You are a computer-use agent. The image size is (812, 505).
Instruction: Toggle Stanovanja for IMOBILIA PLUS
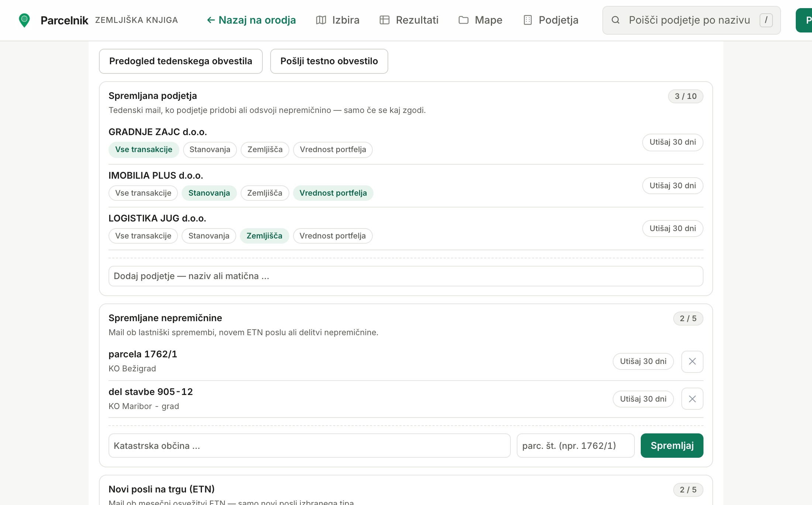[x=209, y=193]
